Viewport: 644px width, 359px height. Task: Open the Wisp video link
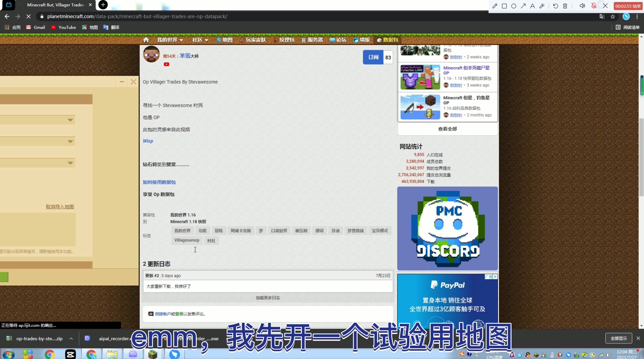pos(148,141)
